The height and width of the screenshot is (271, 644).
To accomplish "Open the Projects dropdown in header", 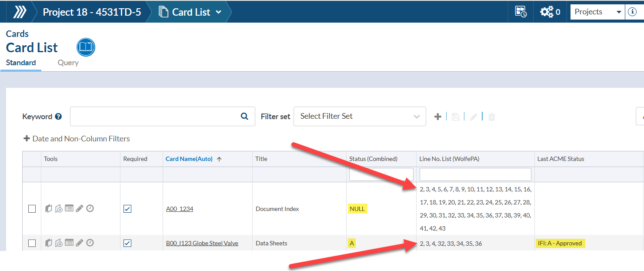I will (x=598, y=12).
